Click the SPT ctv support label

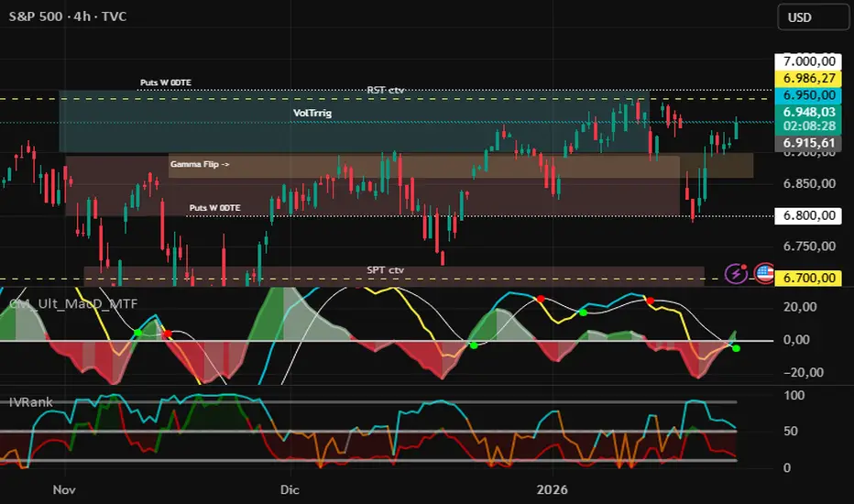point(385,270)
